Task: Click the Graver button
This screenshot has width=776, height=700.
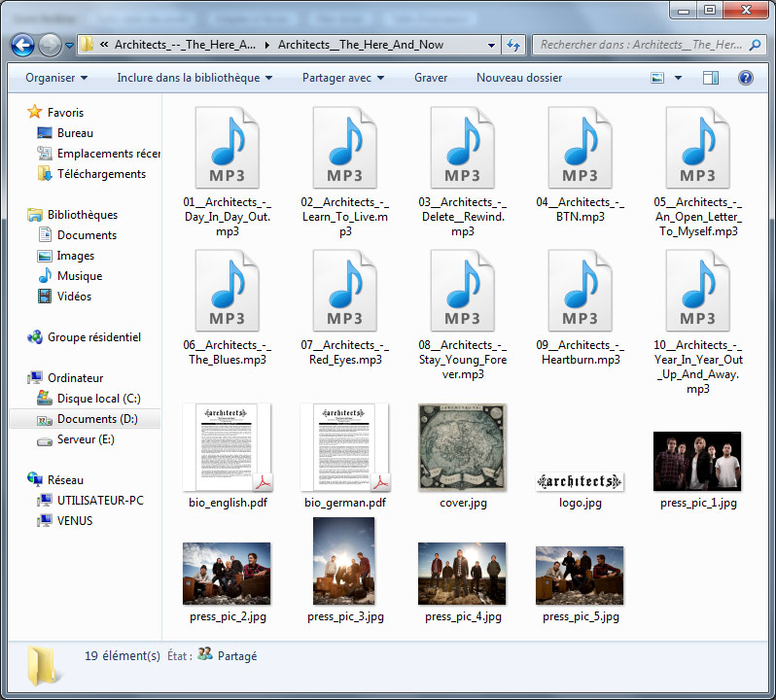Action: pyautogui.click(x=431, y=78)
